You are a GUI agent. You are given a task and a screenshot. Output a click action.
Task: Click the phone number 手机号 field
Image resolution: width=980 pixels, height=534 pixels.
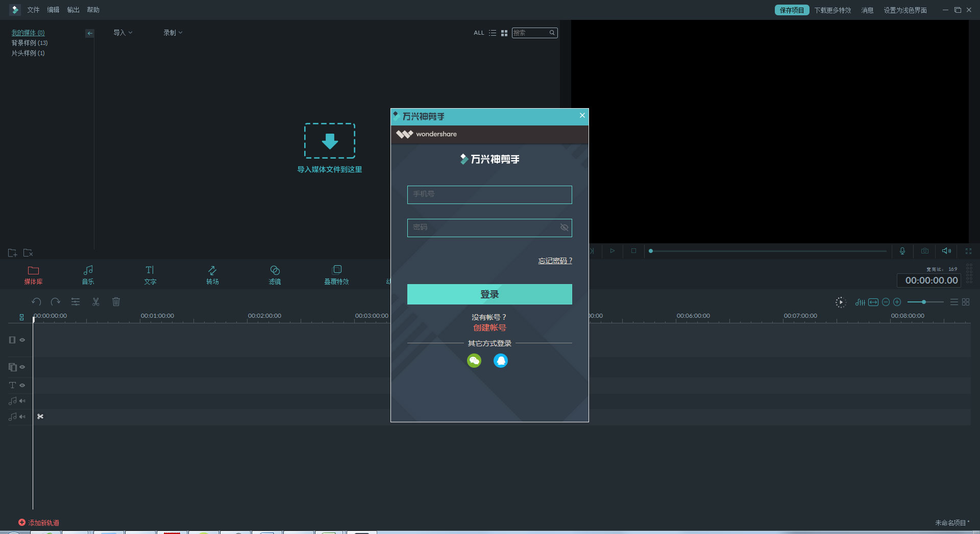[x=489, y=194]
